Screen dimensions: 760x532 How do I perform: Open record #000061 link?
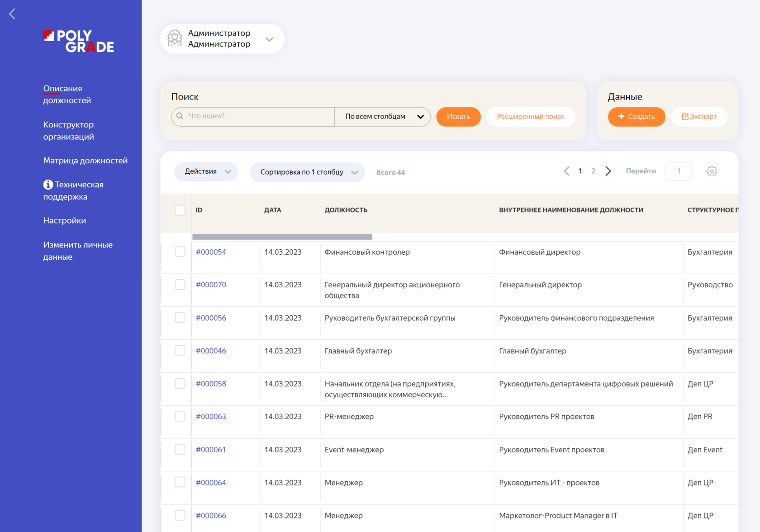point(211,449)
